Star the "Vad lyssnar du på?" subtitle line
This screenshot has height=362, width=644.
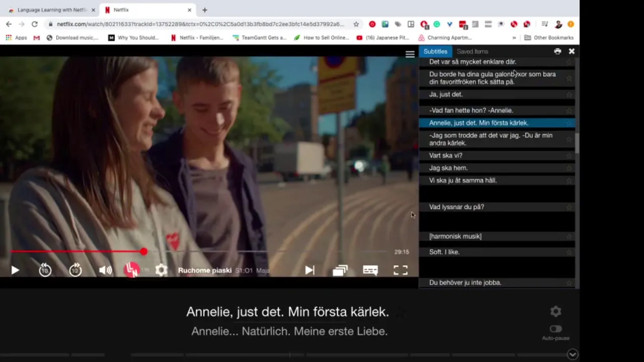pyautogui.click(x=569, y=208)
